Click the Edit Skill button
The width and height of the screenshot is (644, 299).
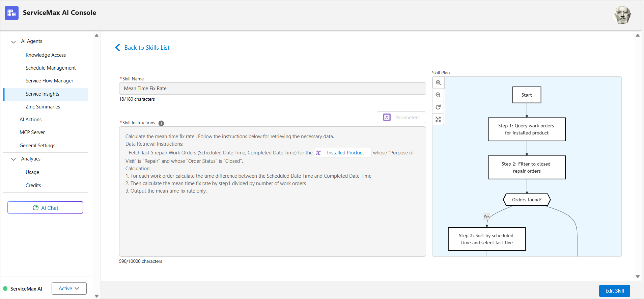615,291
